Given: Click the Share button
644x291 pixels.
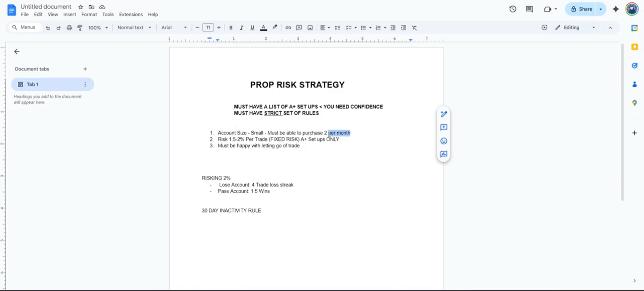Looking at the screenshot, I should click(x=581, y=9).
